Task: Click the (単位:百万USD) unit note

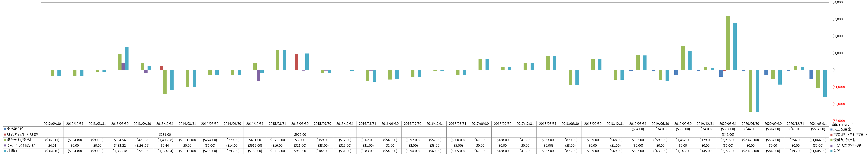Action: (x=842, y=125)
